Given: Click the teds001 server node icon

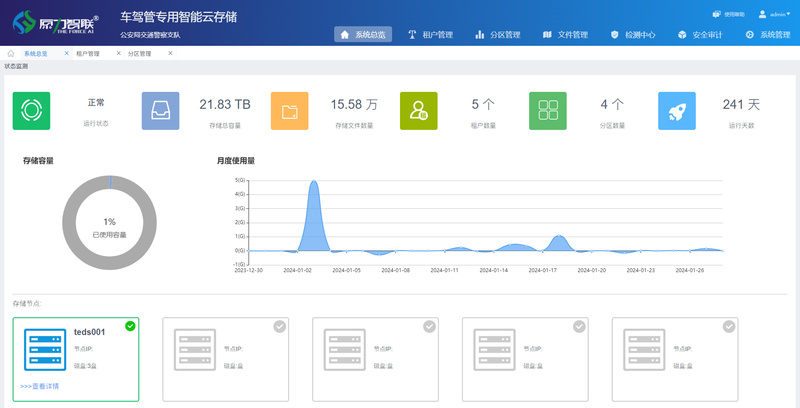Looking at the screenshot, I should [45, 349].
